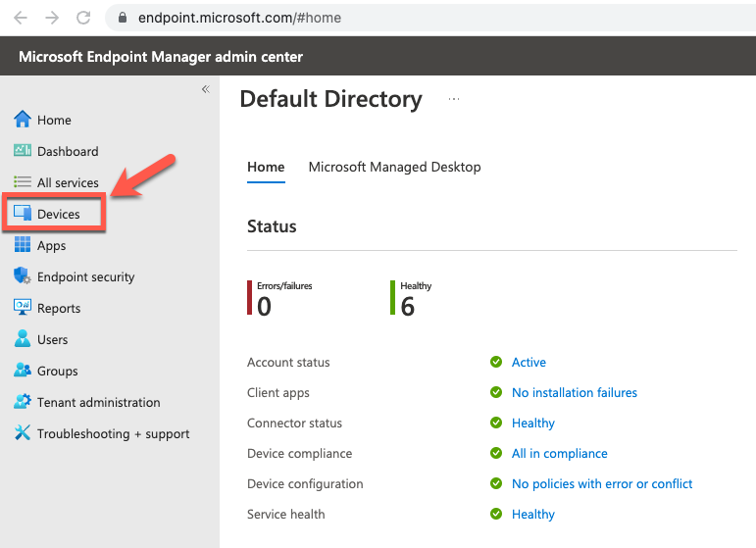This screenshot has width=756, height=548.
Task: Click the browser forward arrow
Action: click(x=52, y=18)
